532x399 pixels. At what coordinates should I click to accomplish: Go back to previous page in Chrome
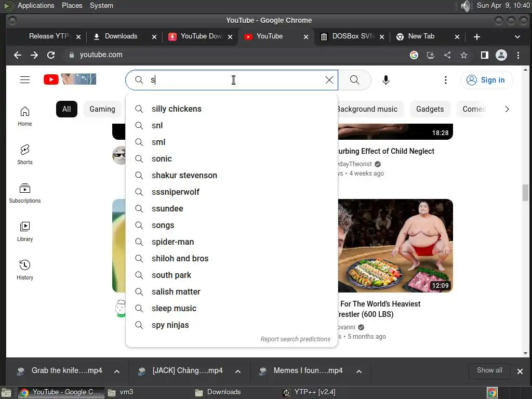(x=18, y=55)
